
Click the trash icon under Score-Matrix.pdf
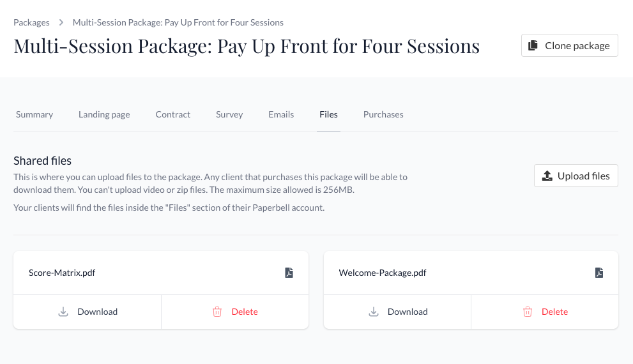(217, 312)
